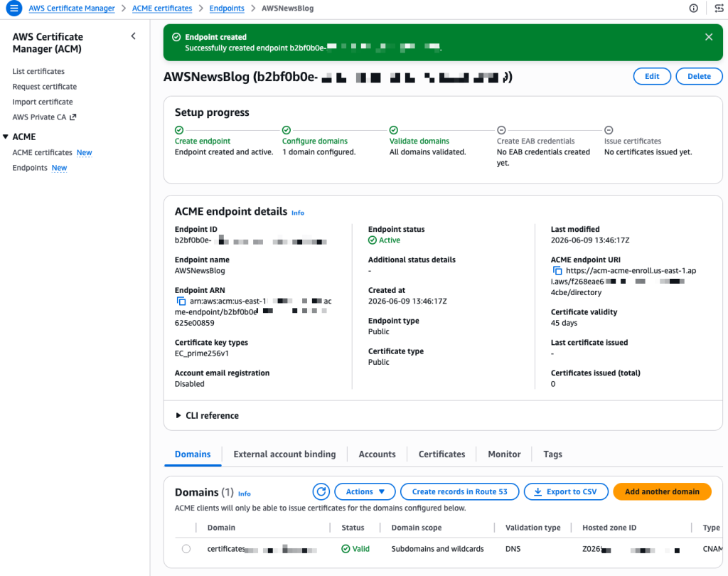Click the info circle icon in top bar
The width and height of the screenshot is (728, 576).
pyautogui.click(x=693, y=8)
